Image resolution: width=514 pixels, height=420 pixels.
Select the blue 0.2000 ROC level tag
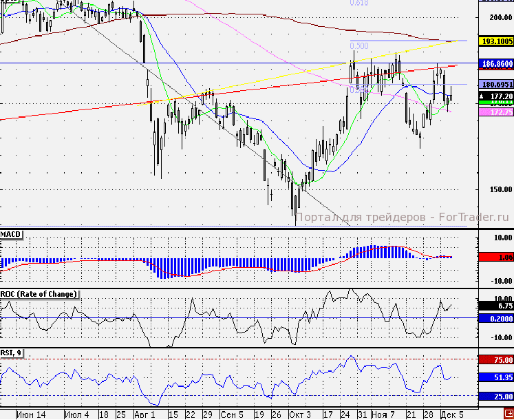[495, 318]
